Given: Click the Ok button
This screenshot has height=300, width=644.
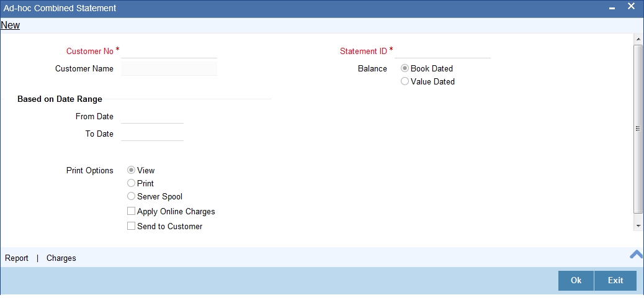Looking at the screenshot, I should click(x=576, y=280).
